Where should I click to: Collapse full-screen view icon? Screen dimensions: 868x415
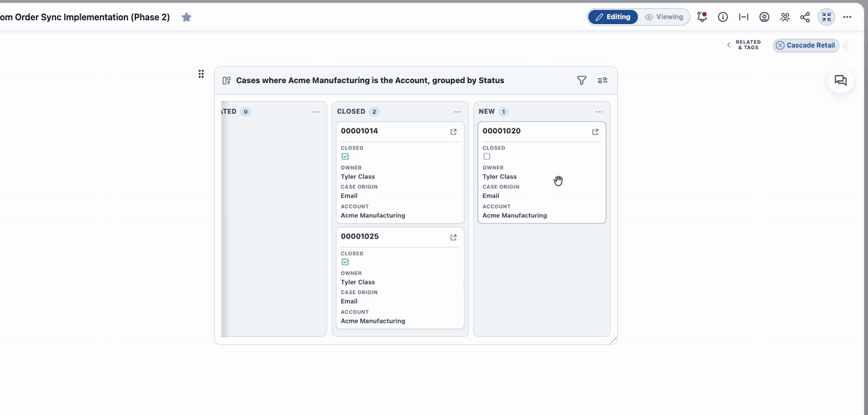(x=827, y=17)
